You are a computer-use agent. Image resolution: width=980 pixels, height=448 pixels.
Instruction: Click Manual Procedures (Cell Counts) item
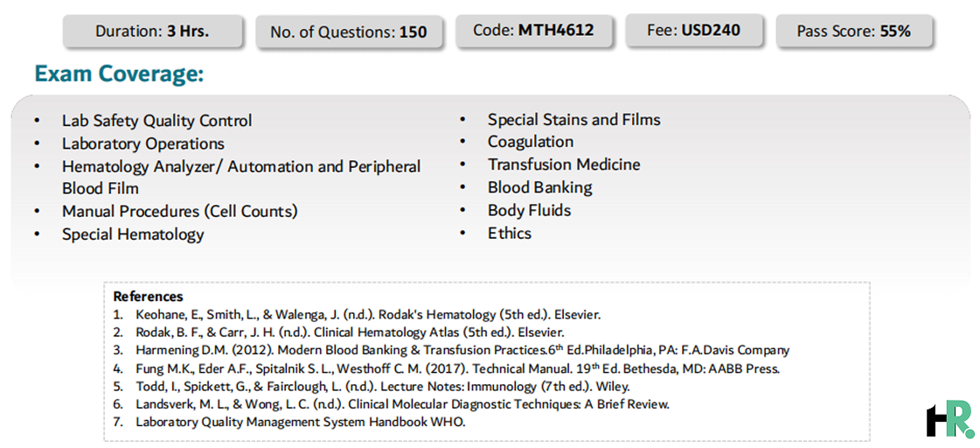pos(180,212)
